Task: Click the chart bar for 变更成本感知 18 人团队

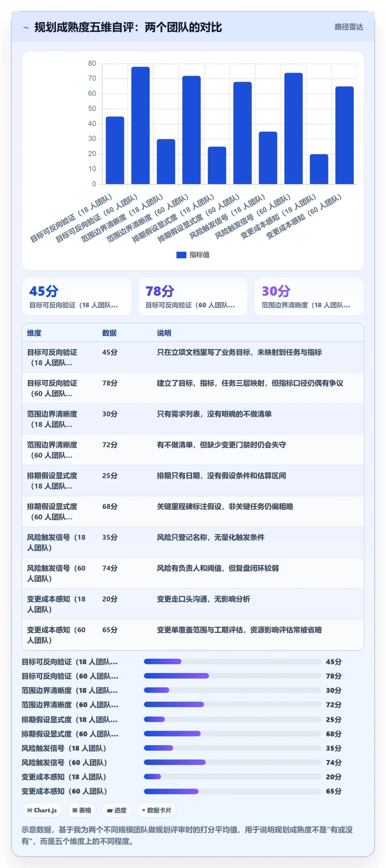Action: [x=319, y=169]
